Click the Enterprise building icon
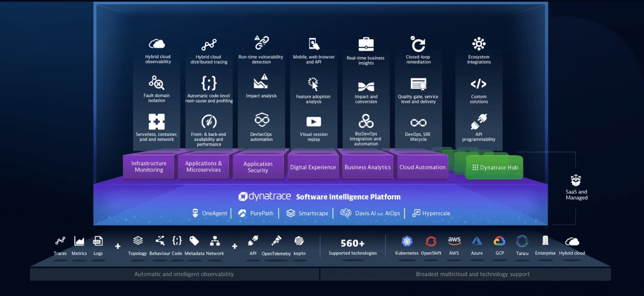Screen dimensions: 644x296 (x=545, y=240)
